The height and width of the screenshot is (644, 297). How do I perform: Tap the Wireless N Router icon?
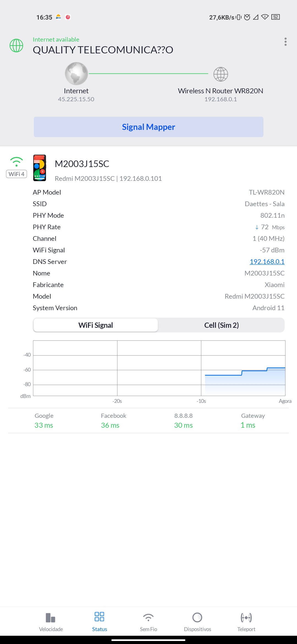(221, 74)
